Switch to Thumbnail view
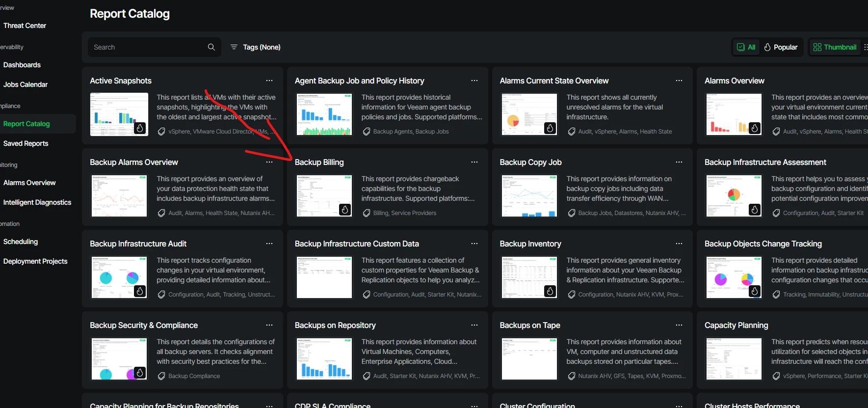Screen dimensions: 868x408 point(835,47)
